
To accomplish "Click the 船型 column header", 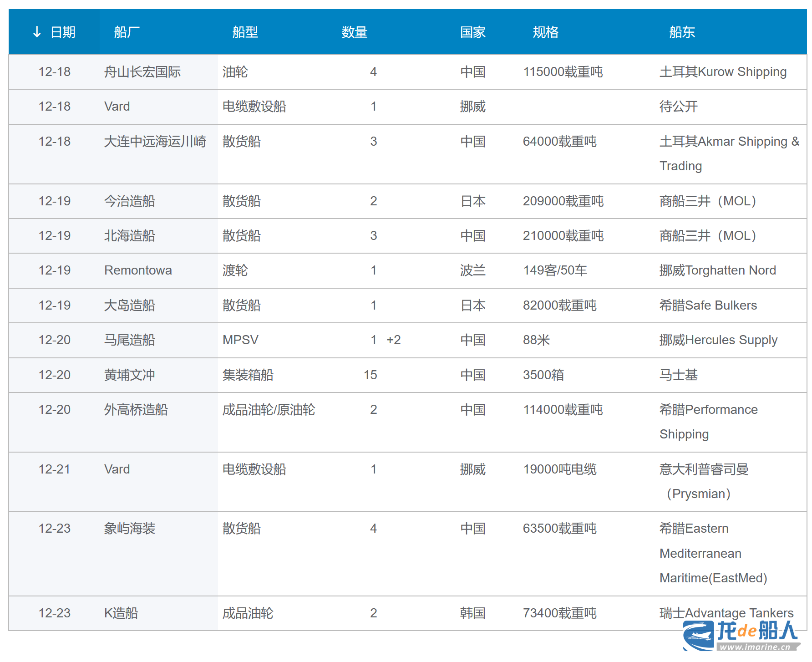I will click(x=245, y=32).
